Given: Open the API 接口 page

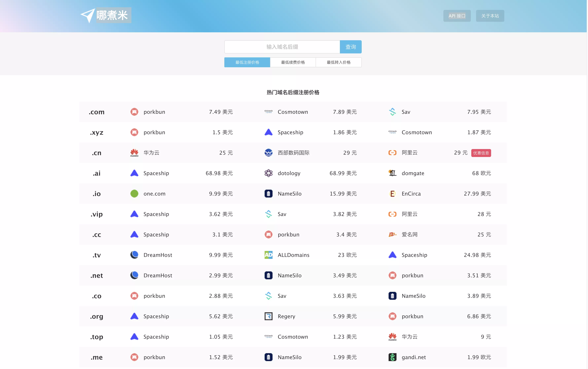Looking at the screenshot, I should (457, 16).
